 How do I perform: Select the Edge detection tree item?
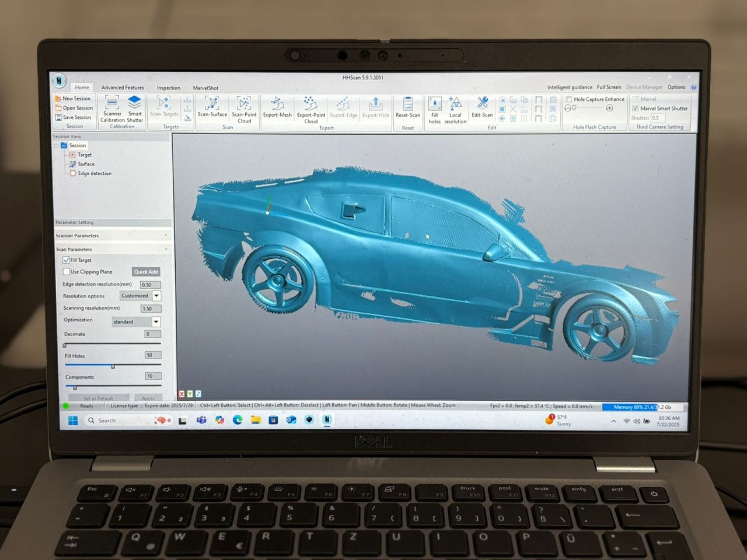[94, 173]
